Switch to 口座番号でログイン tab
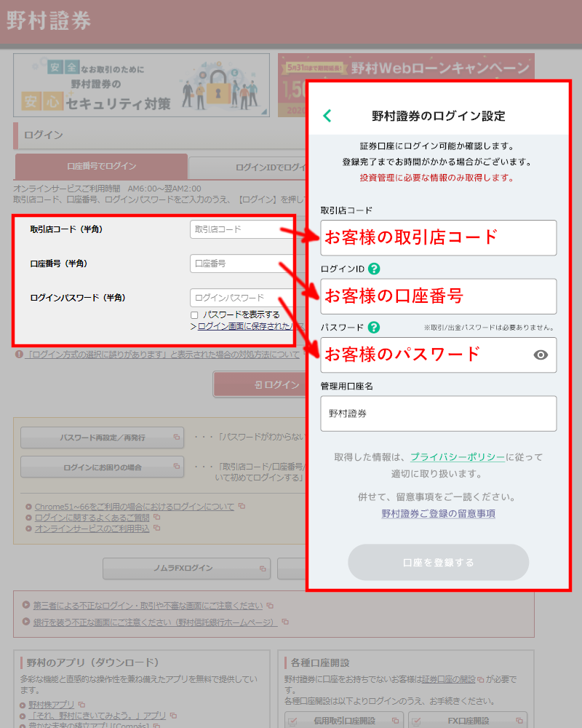The width and height of the screenshot is (582, 728). 101,166
